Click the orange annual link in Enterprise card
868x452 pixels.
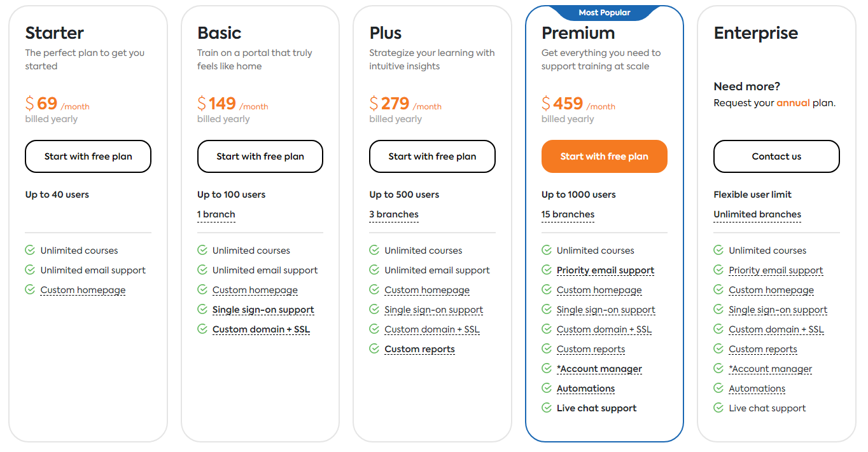pyautogui.click(x=793, y=103)
